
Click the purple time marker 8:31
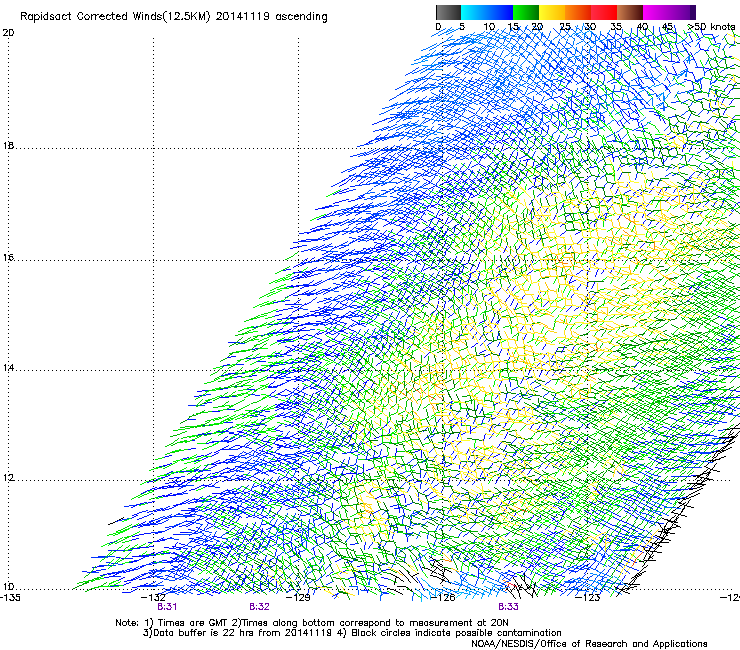pos(167,607)
